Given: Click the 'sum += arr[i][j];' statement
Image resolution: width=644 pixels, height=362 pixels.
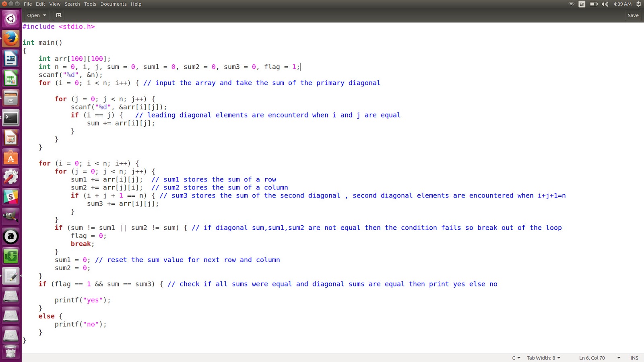Looking at the screenshot, I should [121, 123].
